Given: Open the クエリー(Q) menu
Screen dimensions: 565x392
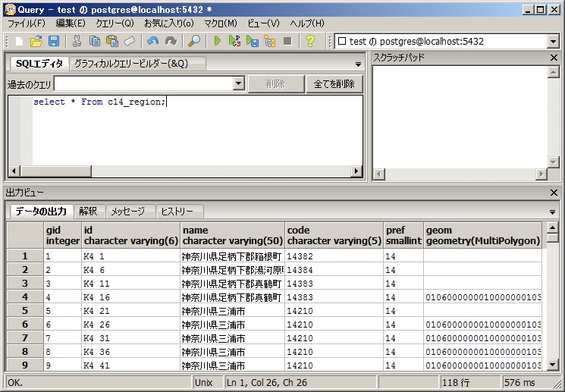Looking at the screenshot, I should pyautogui.click(x=115, y=24).
